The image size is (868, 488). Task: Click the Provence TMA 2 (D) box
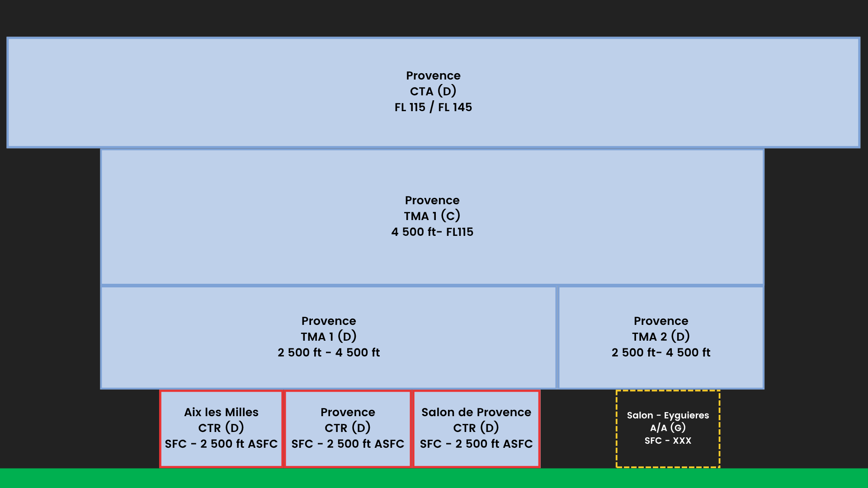coord(661,337)
